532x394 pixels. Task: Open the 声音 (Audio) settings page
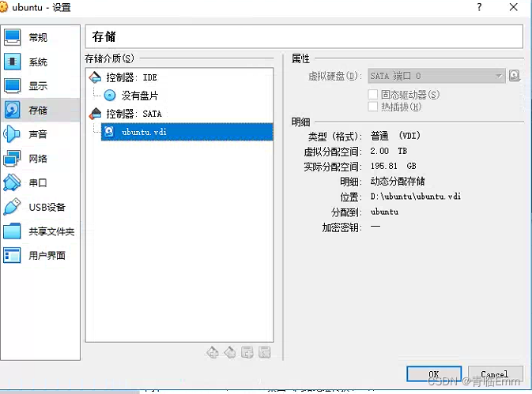[x=40, y=134]
